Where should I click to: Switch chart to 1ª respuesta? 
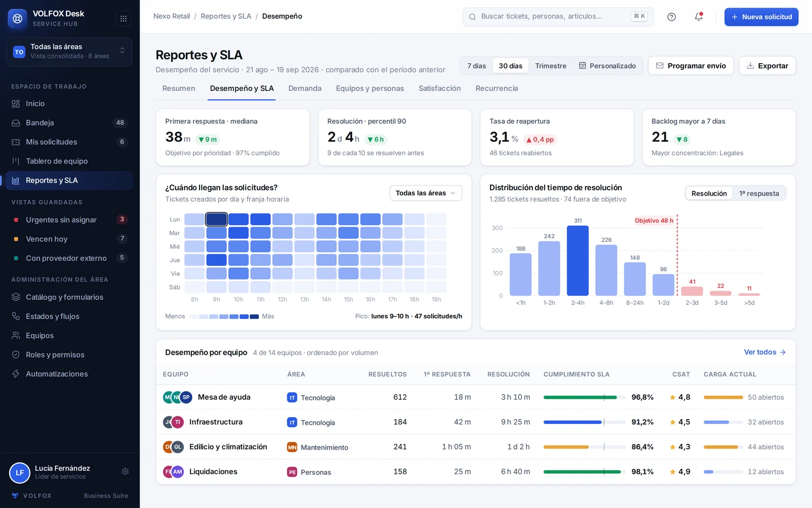point(759,194)
